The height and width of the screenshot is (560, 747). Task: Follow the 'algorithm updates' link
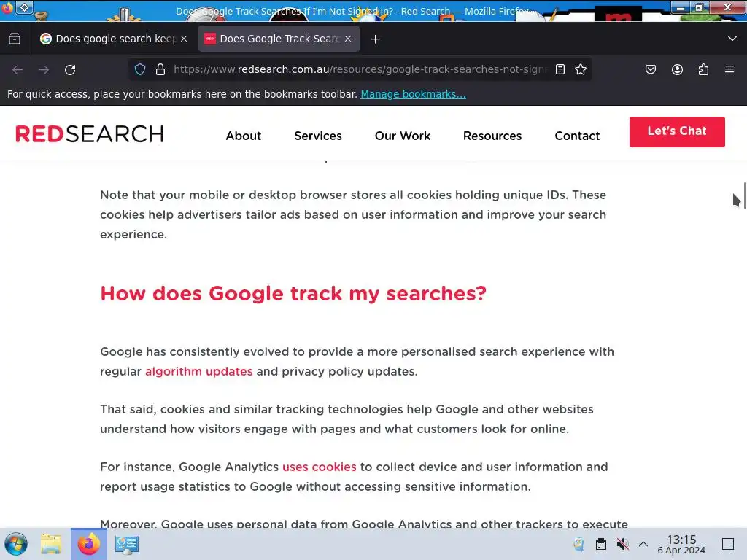pyautogui.click(x=198, y=371)
